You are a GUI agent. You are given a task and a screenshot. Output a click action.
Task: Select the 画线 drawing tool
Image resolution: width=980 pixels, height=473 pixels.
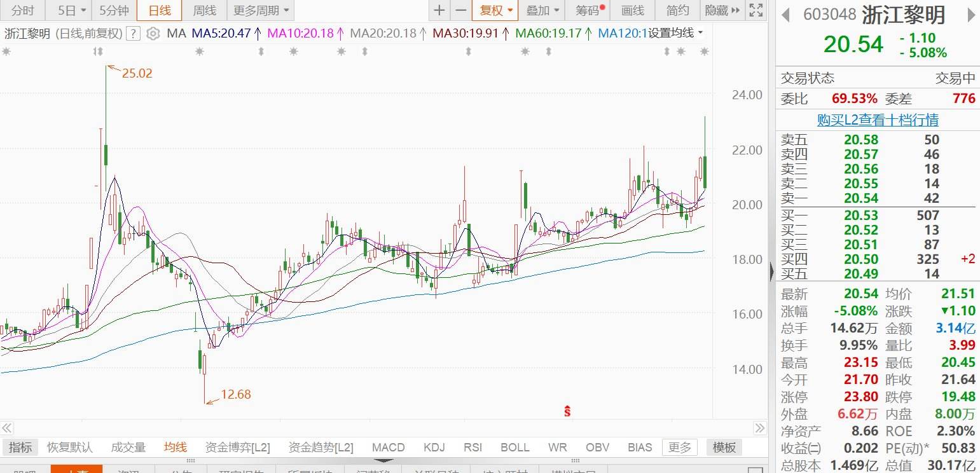pyautogui.click(x=632, y=10)
